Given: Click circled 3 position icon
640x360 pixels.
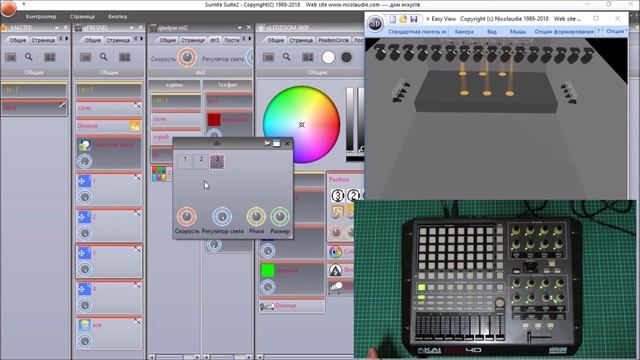Looking at the screenshot, I should click(x=338, y=196).
